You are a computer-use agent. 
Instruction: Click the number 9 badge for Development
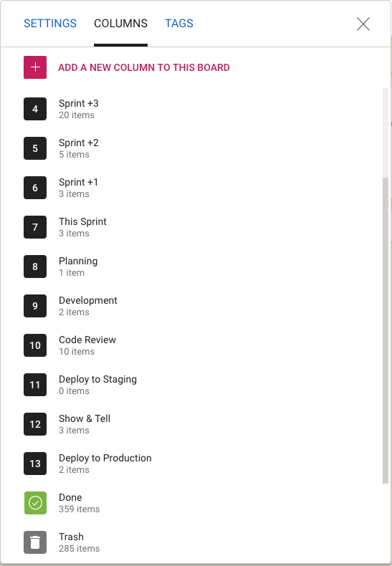click(35, 306)
